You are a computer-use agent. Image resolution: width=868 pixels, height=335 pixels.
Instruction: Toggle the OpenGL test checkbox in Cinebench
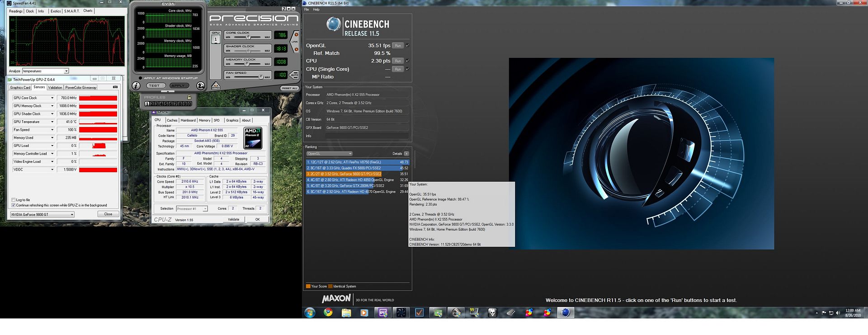coord(407,45)
